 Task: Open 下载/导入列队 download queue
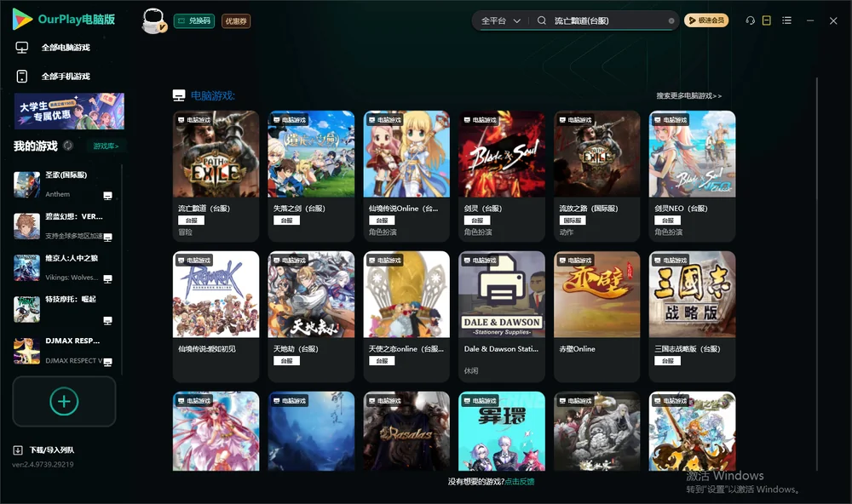click(x=52, y=450)
